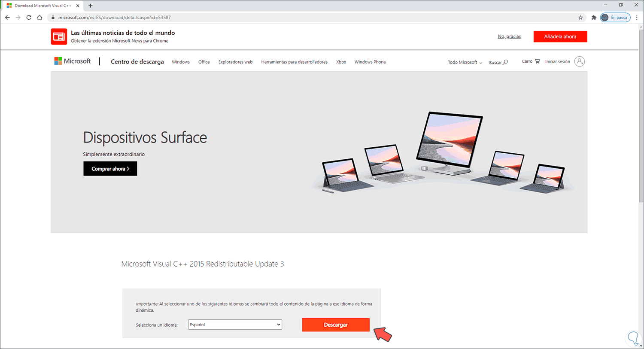Open the Chrome profile 'En pausa' button
The image size is (644, 349).
615,18
